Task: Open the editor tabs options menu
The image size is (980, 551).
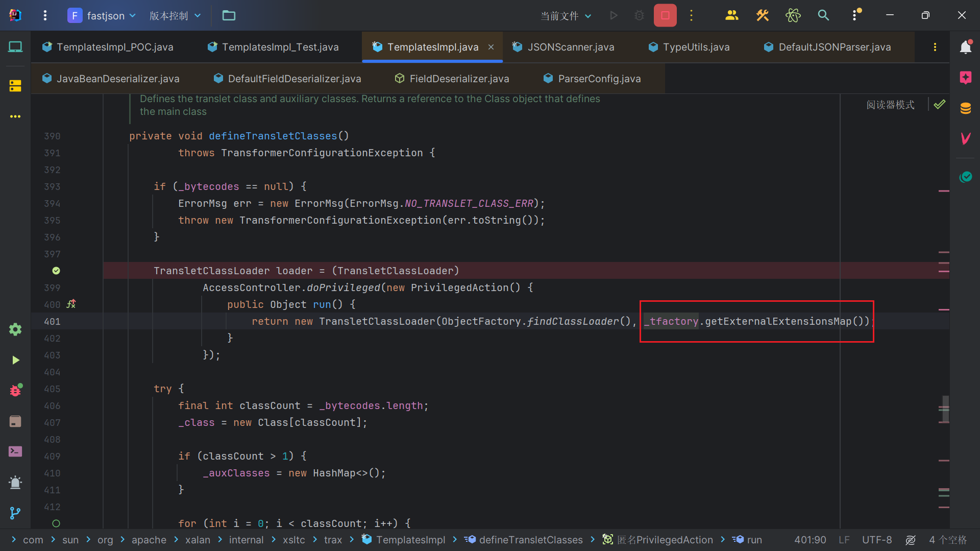Action: point(935,47)
